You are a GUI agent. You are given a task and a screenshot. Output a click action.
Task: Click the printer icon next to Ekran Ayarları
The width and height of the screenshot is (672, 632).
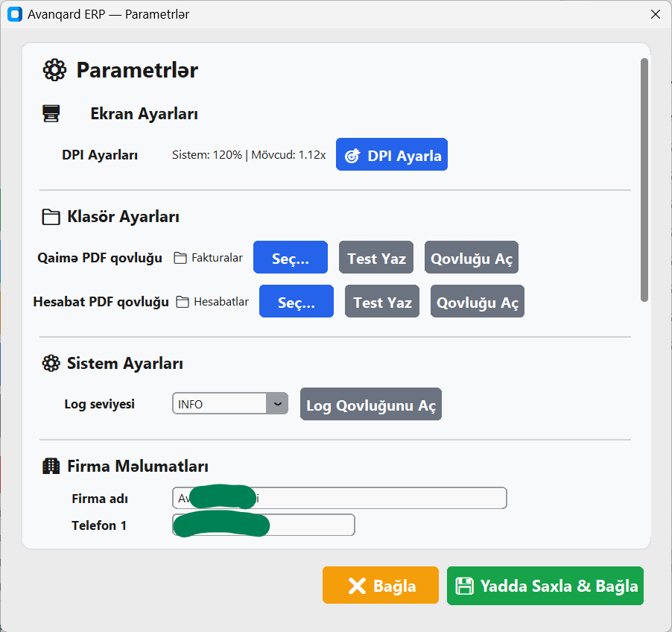click(51, 113)
